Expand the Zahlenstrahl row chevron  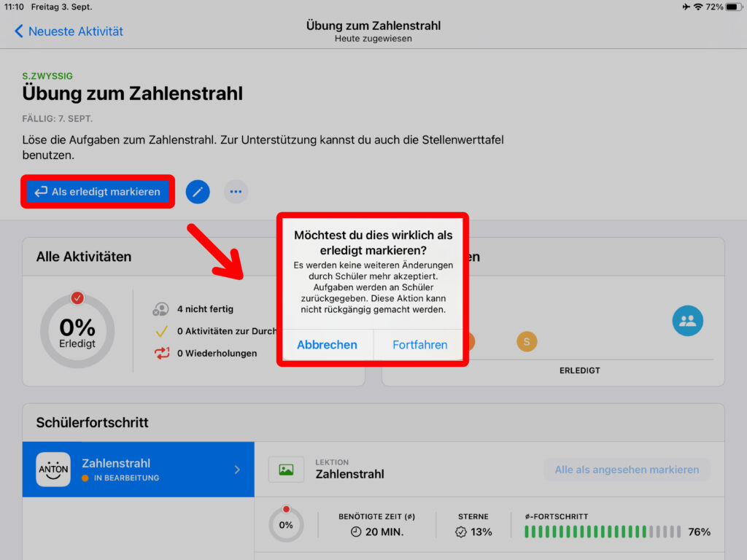coord(237,470)
